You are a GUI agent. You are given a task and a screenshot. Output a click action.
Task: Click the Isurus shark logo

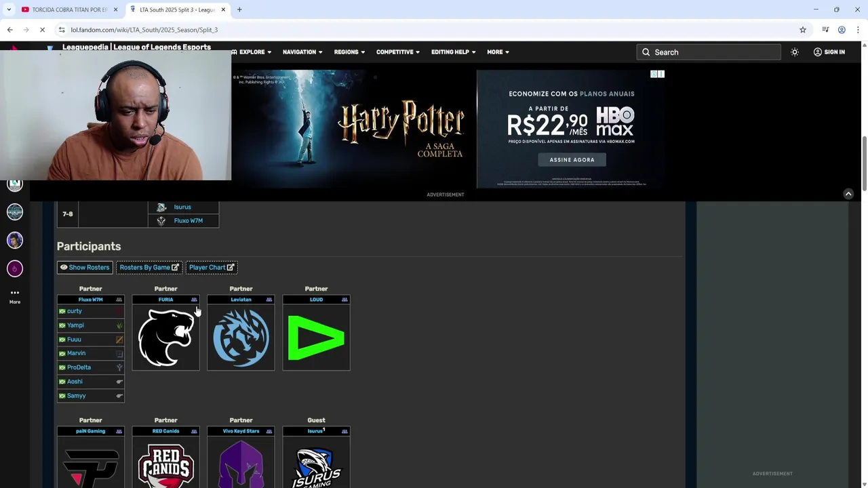click(x=316, y=466)
